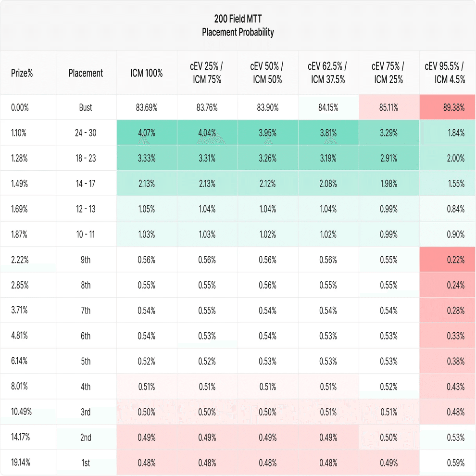476x476 pixels.
Task: Select the cEV 75% / ICM 25% header
Action: 388,73
